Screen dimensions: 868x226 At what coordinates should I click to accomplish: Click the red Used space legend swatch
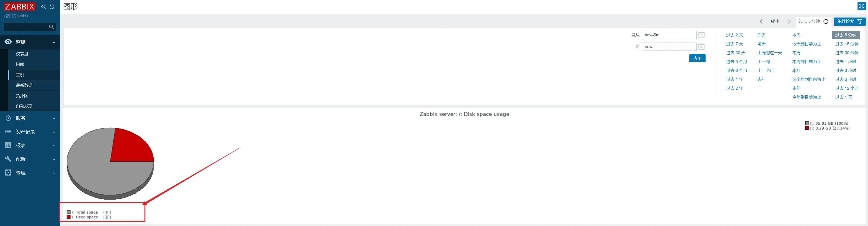coord(69,217)
